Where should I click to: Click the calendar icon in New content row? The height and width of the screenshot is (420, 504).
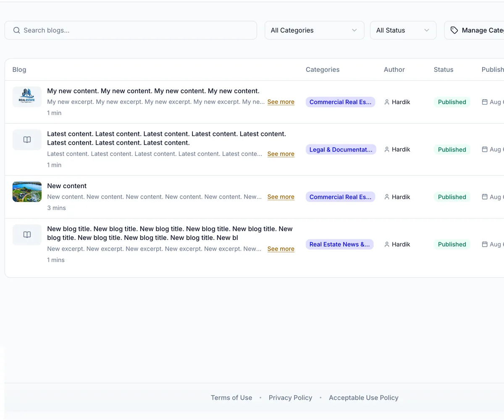pyautogui.click(x=485, y=197)
